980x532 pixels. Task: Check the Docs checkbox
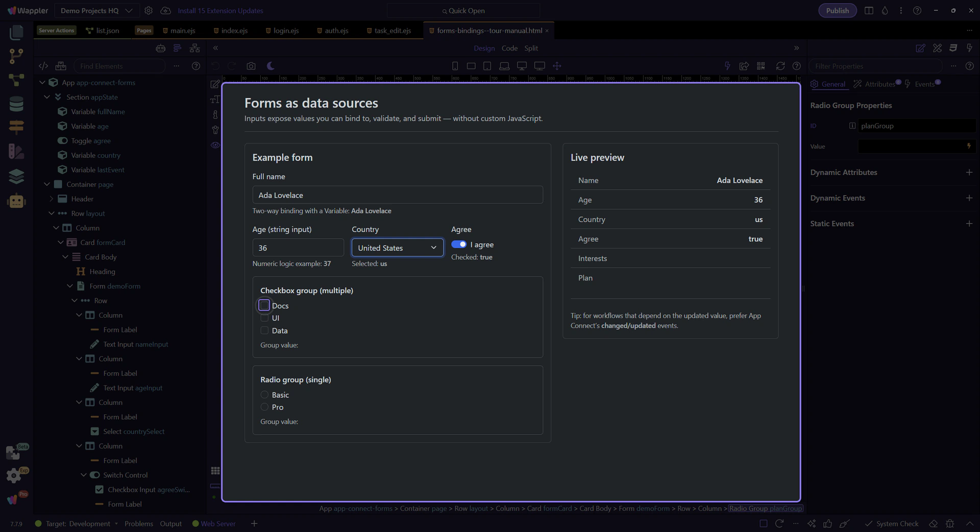click(x=264, y=306)
